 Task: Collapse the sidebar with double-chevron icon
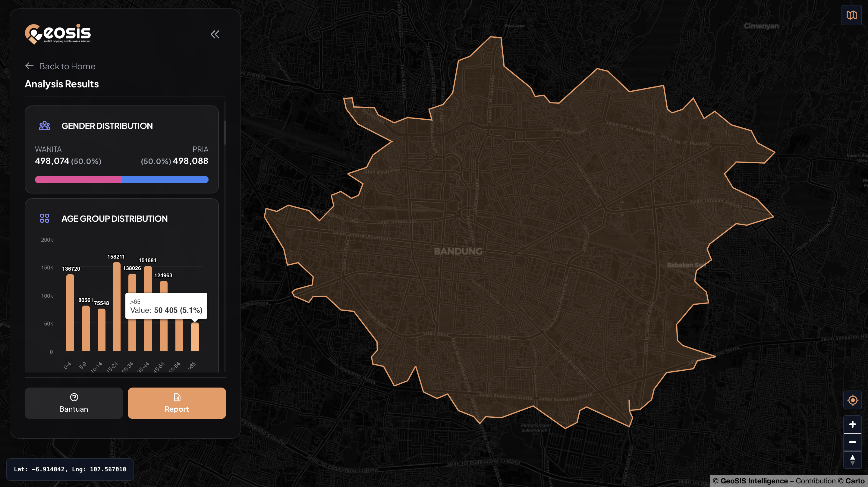[215, 34]
